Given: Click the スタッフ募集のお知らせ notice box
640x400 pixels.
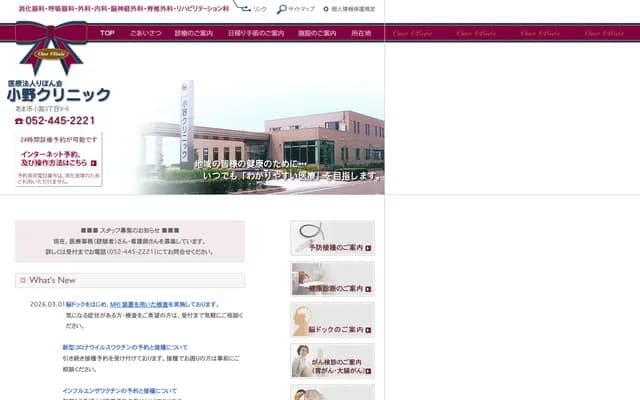Looking at the screenshot, I should [130, 241].
